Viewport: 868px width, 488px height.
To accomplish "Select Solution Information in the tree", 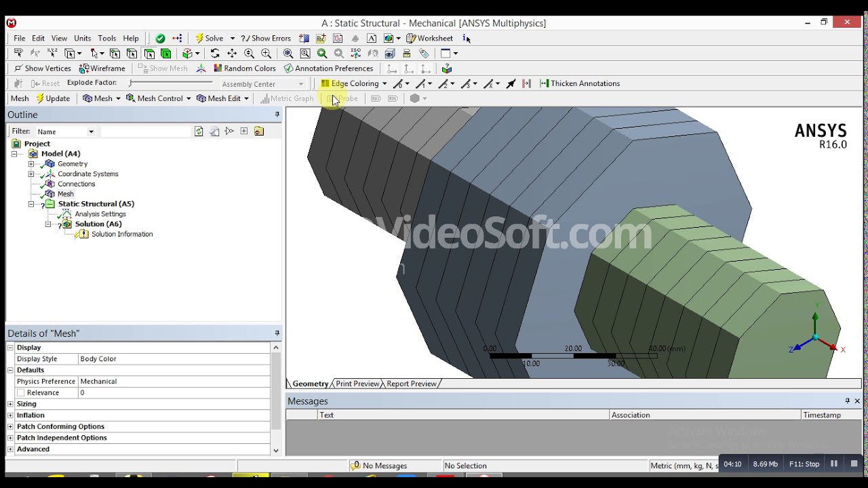I will pos(122,235).
